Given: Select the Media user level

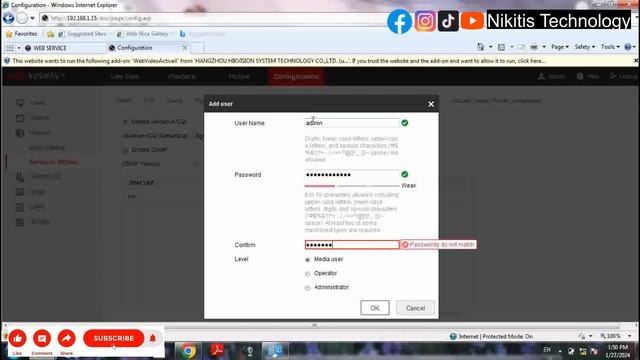Looking at the screenshot, I should point(308,260).
